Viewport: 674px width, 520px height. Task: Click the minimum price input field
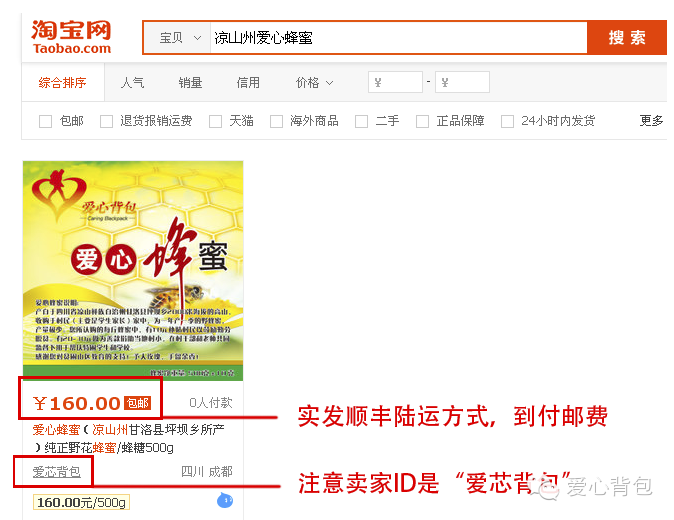point(395,82)
